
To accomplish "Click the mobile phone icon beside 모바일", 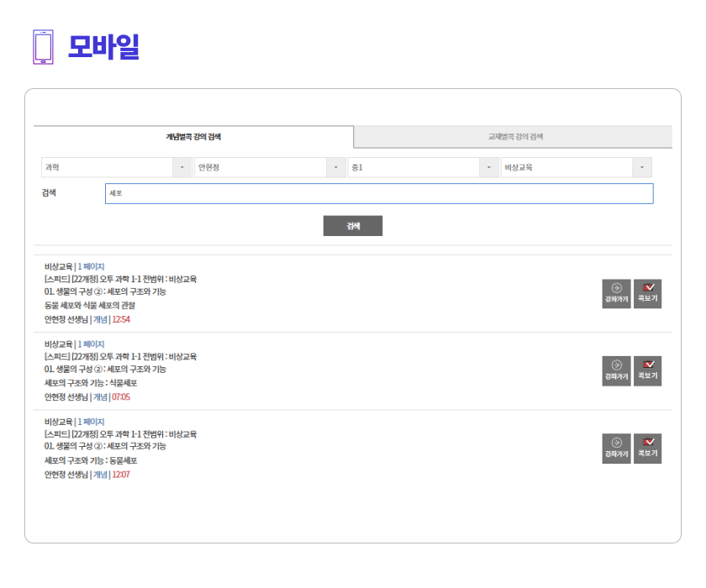I will tap(43, 47).
